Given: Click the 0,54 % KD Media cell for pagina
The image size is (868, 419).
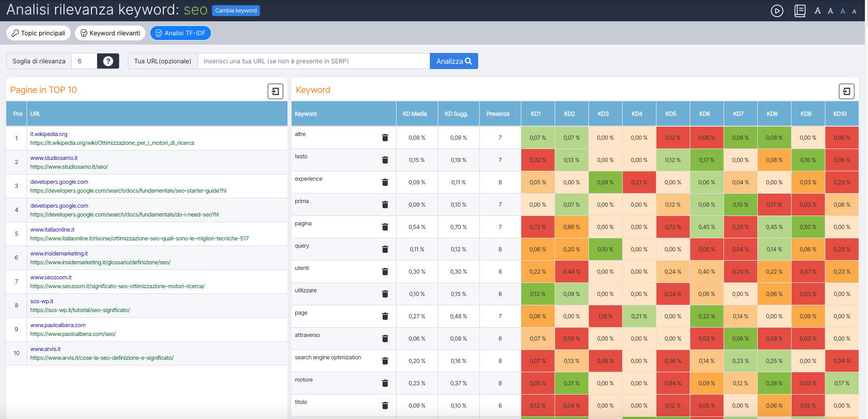Looking at the screenshot, I should click(x=417, y=227).
